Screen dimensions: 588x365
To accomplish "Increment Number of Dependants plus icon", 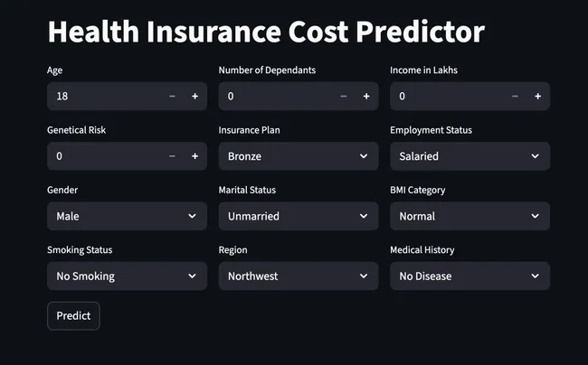I will pyautogui.click(x=366, y=96).
